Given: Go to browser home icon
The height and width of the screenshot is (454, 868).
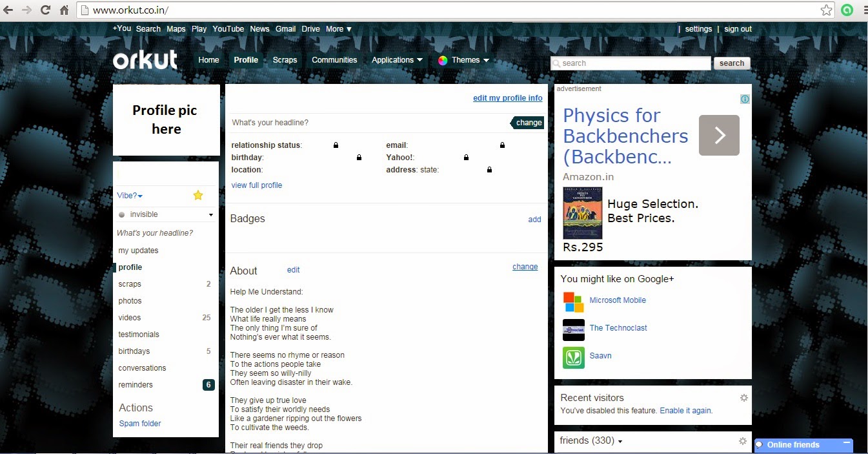Looking at the screenshot, I should [64, 10].
